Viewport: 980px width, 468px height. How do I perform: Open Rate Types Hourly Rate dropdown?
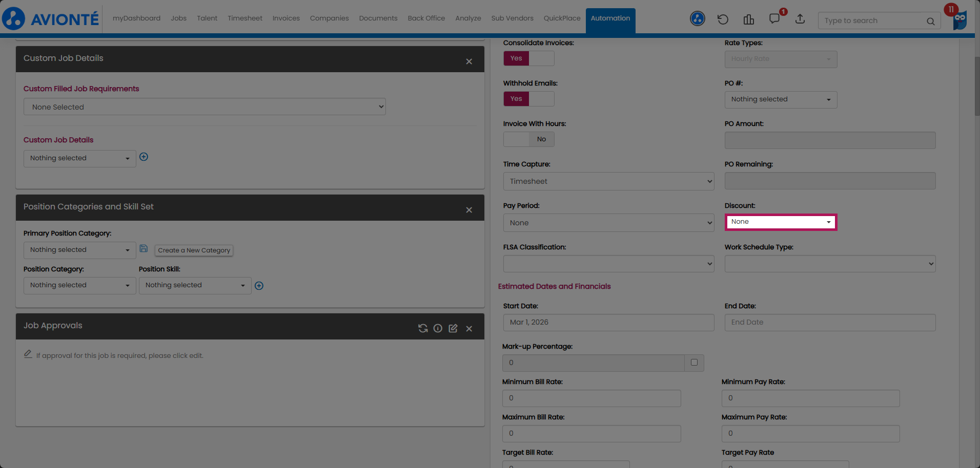tap(781, 59)
